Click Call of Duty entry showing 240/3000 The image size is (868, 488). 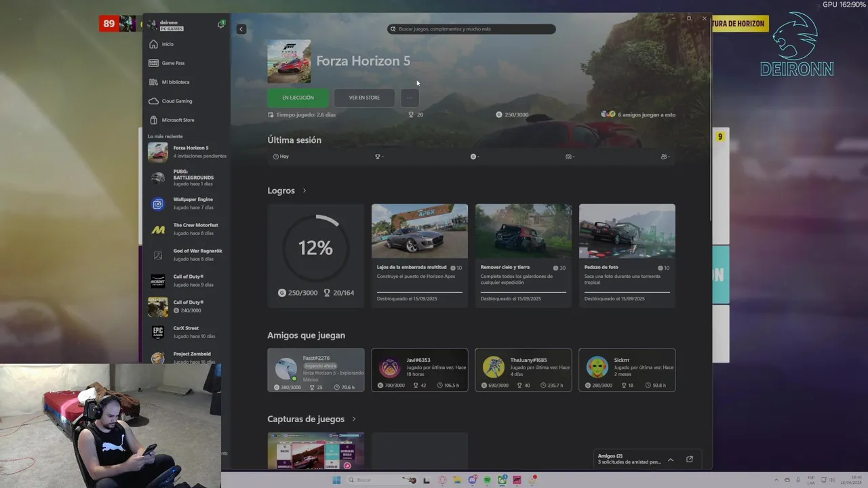click(187, 306)
